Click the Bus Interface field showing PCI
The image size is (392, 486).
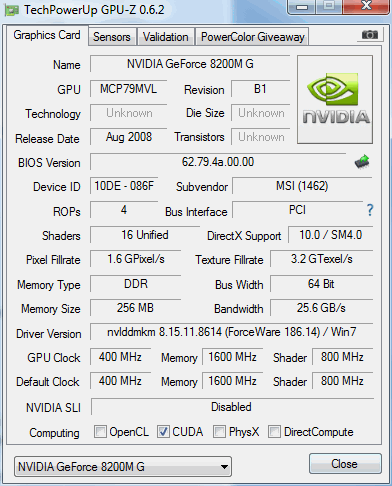tap(297, 210)
